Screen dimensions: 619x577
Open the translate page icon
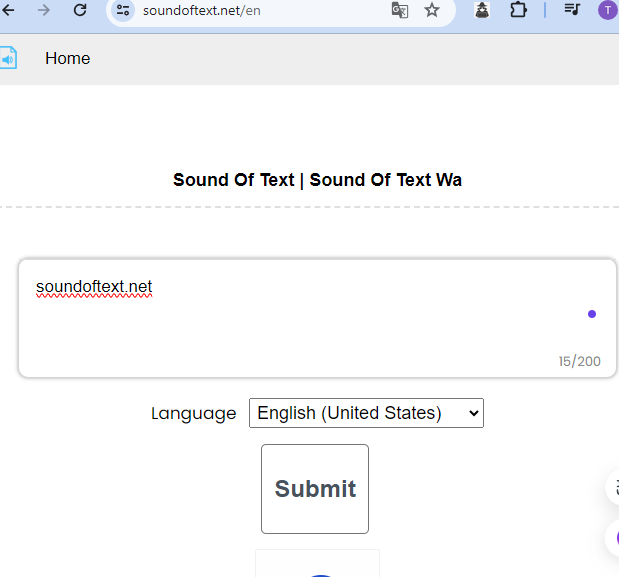pos(400,10)
